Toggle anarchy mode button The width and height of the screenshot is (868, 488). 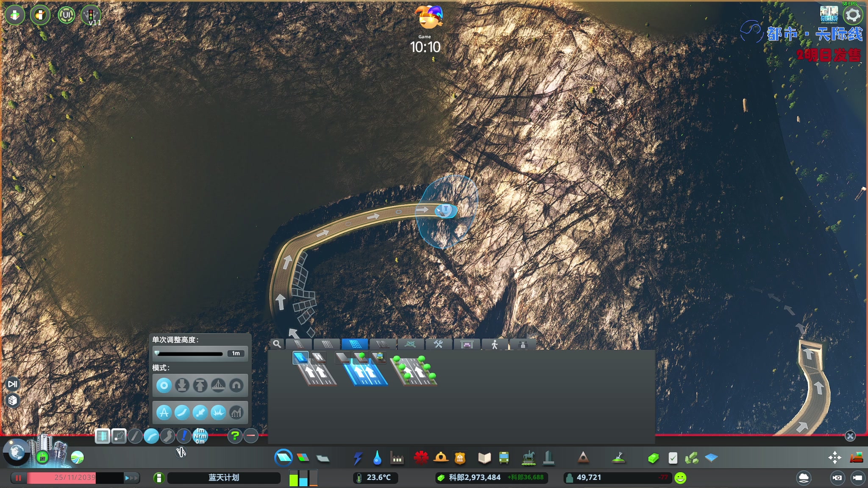pyautogui.click(x=164, y=412)
